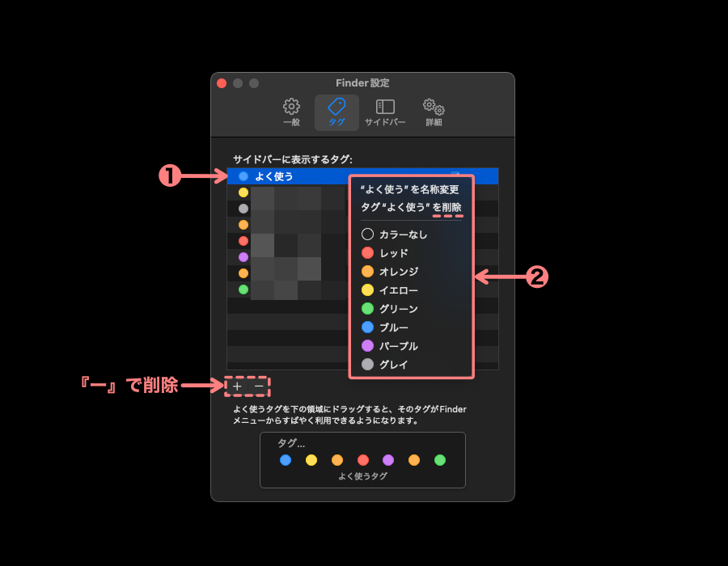Image resolution: width=728 pixels, height=566 pixels.
Task: Click the yellow dot in favorite tags area
Action: pos(311,460)
